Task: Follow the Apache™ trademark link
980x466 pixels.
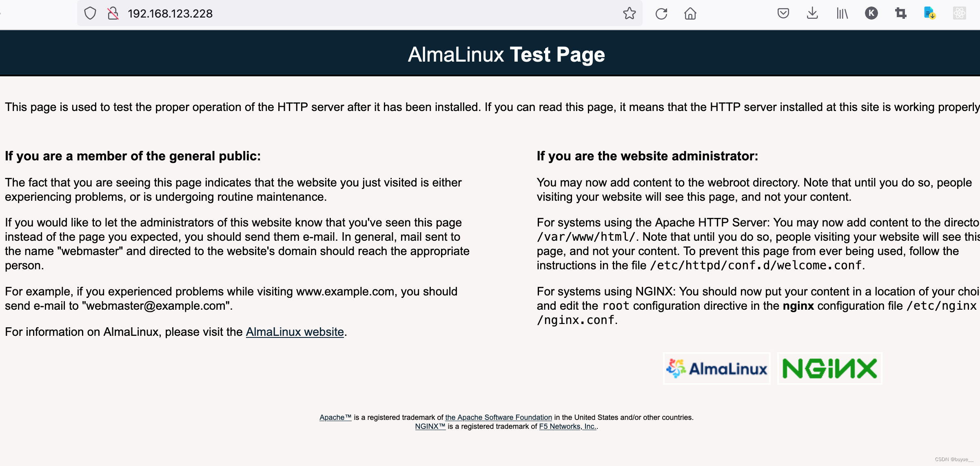Action: tap(335, 417)
